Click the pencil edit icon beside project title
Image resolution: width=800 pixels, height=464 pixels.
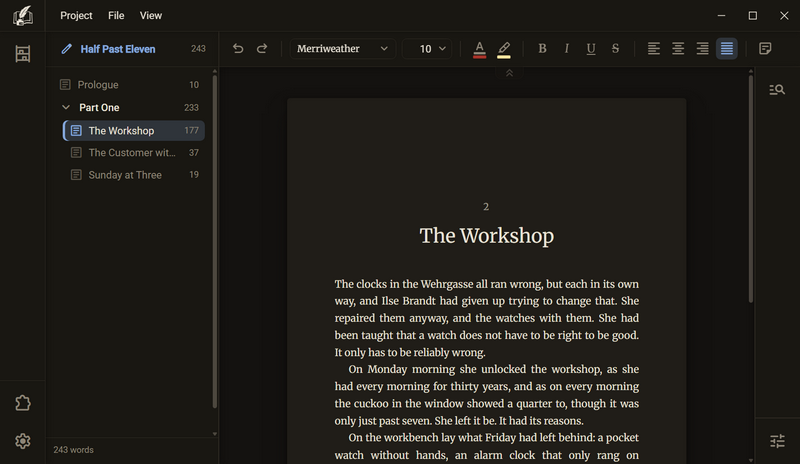tap(66, 49)
